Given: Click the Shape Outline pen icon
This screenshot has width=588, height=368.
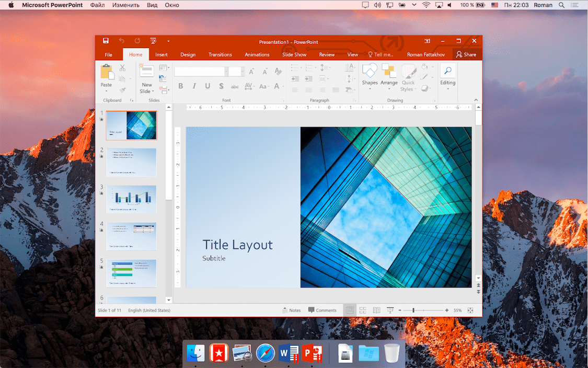Looking at the screenshot, I should coord(424,77).
